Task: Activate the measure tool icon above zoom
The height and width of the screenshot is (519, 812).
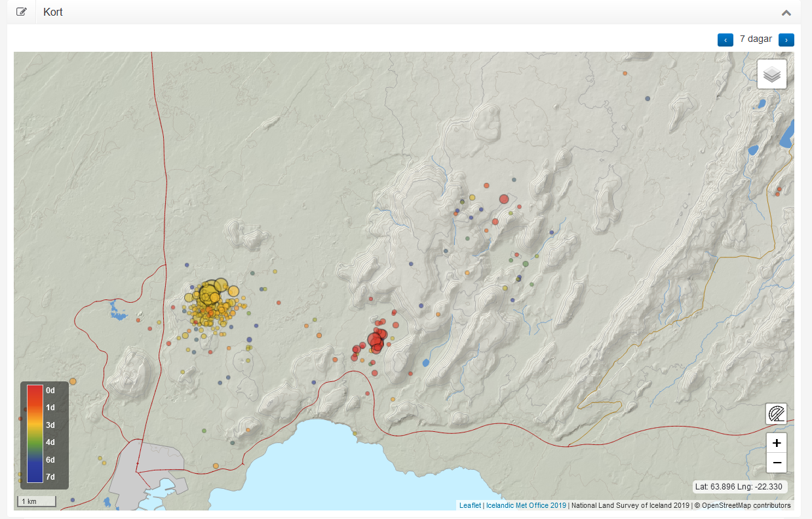Action: tap(777, 414)
